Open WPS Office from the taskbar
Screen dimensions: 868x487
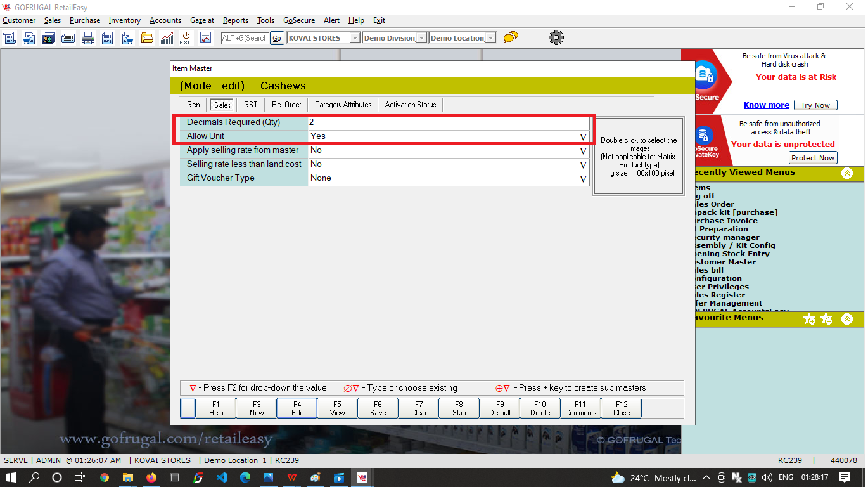coord(291,477)
